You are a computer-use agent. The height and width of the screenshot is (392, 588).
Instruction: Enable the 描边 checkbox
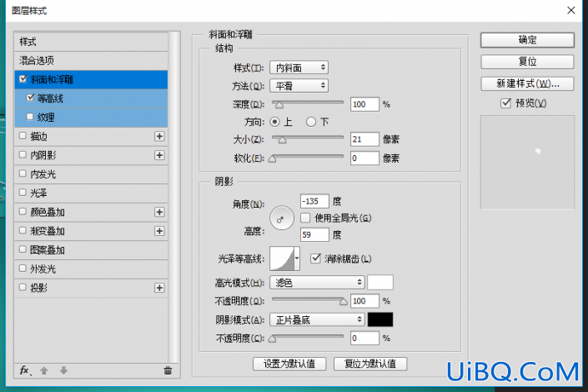click(23, 136)
